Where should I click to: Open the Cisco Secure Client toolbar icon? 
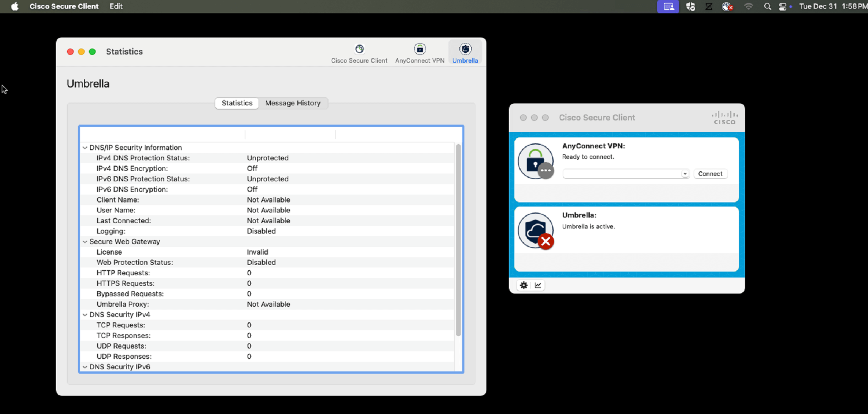point(359,53)
